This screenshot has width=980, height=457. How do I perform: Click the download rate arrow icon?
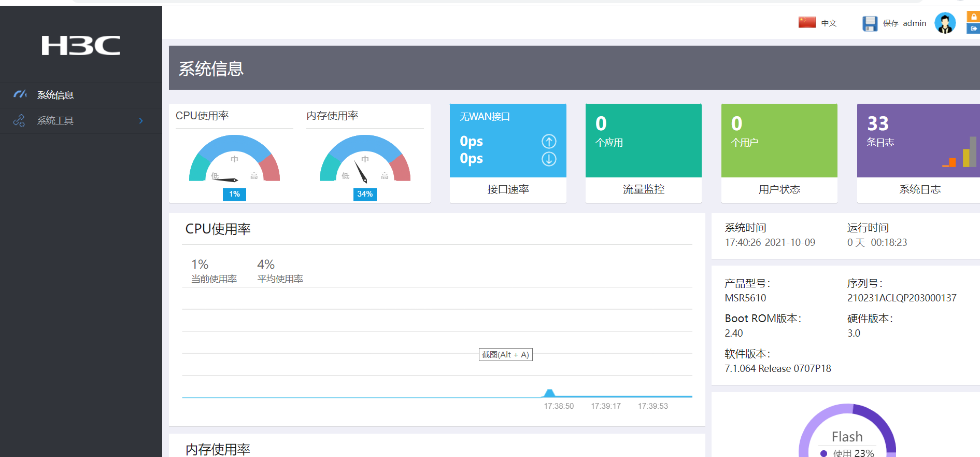click(x=549, y=159)
